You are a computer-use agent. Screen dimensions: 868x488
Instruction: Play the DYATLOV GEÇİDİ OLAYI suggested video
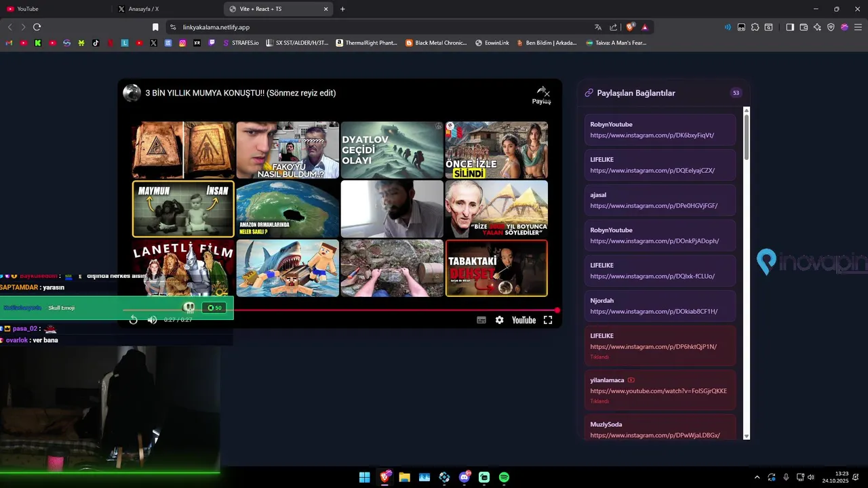click(392, 150)
